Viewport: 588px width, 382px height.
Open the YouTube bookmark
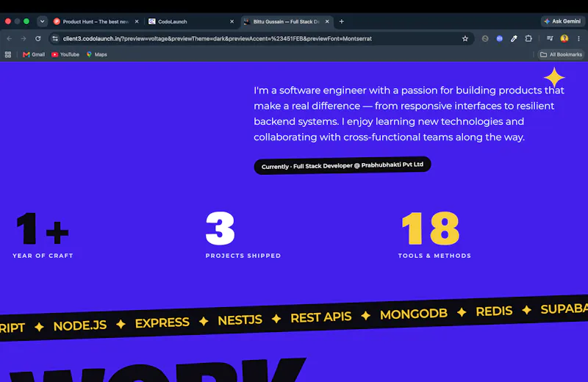65,55
